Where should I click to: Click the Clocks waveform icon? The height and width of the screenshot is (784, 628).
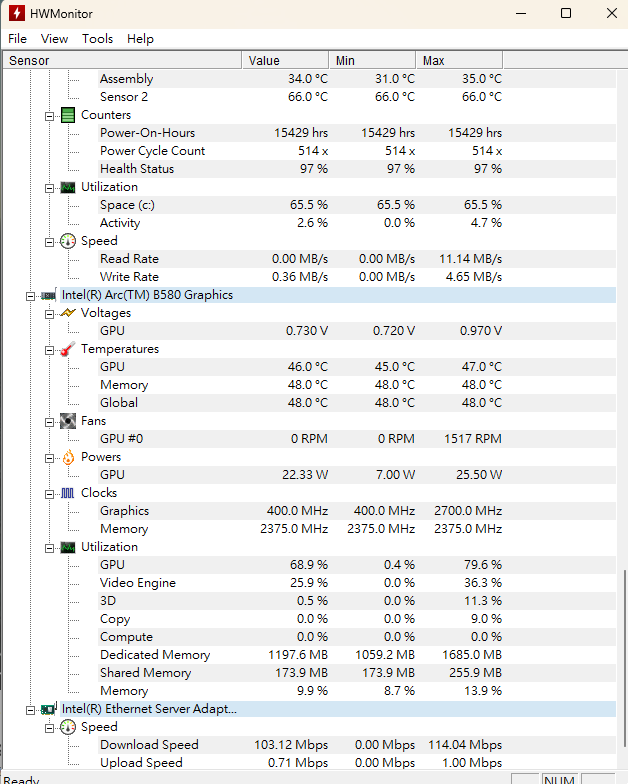click(x=68, y=493)
